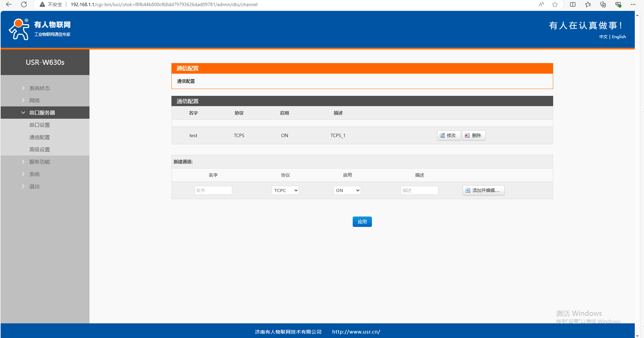
Task: Open the protocol TCPC dropdown
Action: point(285,190)
